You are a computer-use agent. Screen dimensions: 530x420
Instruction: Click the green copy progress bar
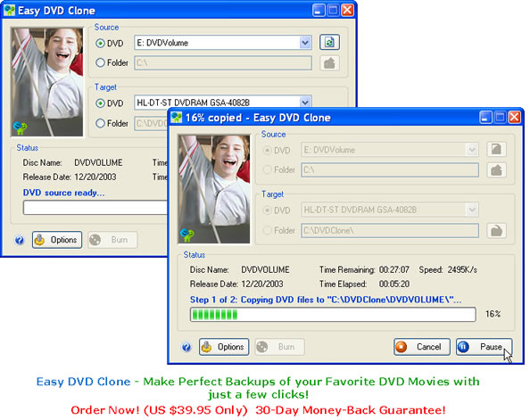pyautogui.click(x=333, y=315)
